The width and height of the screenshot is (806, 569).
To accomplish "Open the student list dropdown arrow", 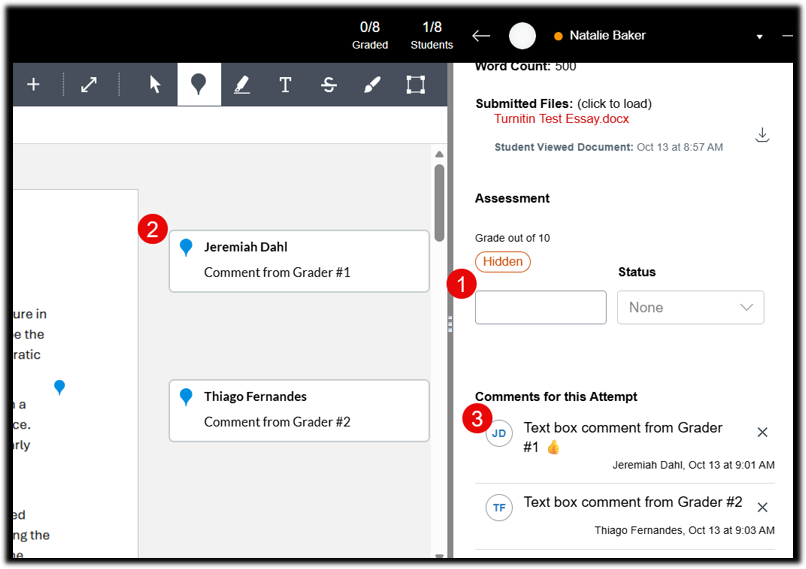I will (759, 36).
